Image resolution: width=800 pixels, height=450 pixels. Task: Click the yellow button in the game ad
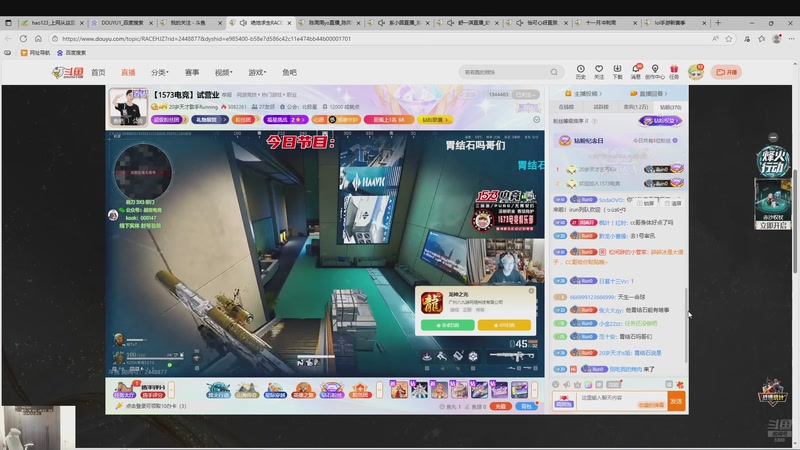[x=504, y=325]
